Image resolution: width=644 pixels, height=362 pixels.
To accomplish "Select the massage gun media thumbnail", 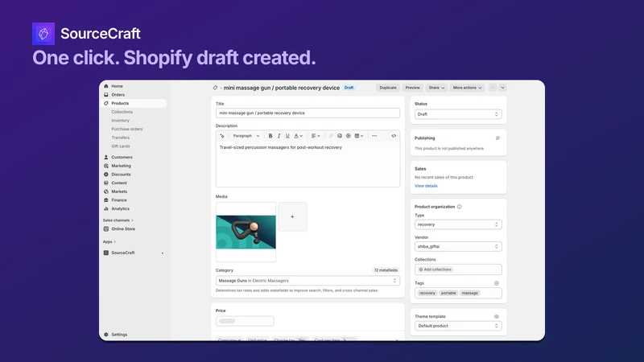I will pyautogui.click(x=246, y=232).
